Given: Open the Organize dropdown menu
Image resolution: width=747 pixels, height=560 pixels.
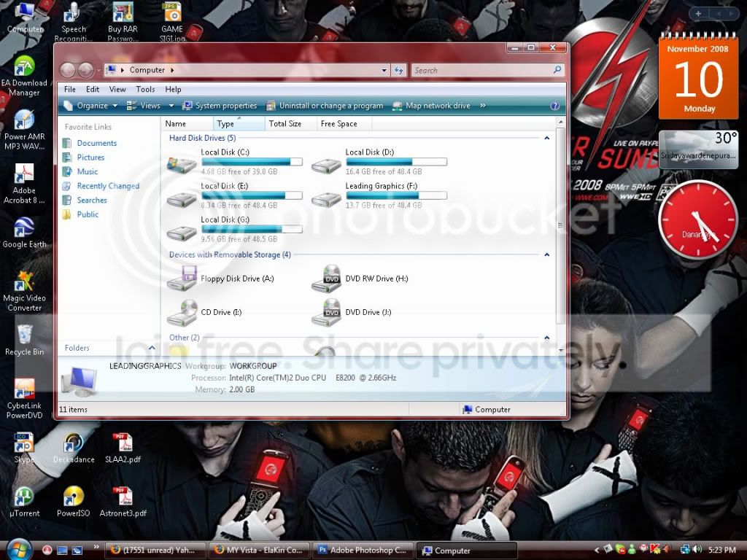Looking at the screenshot, I should point(90,106).
